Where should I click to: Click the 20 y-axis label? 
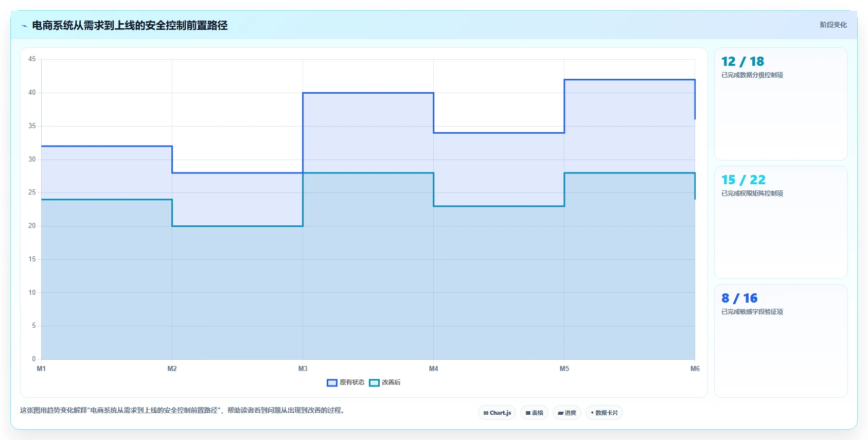[32, 226]
